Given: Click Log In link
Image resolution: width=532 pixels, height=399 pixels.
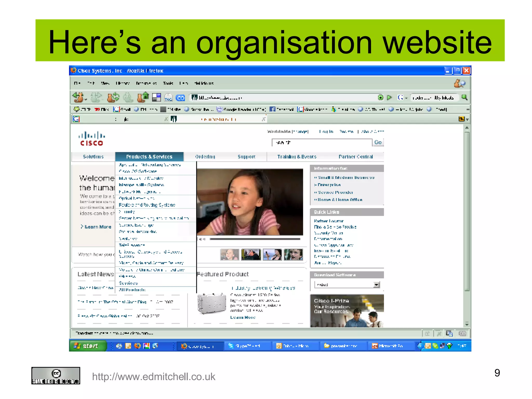Looking at the screenshot, I should coord(326,131).
